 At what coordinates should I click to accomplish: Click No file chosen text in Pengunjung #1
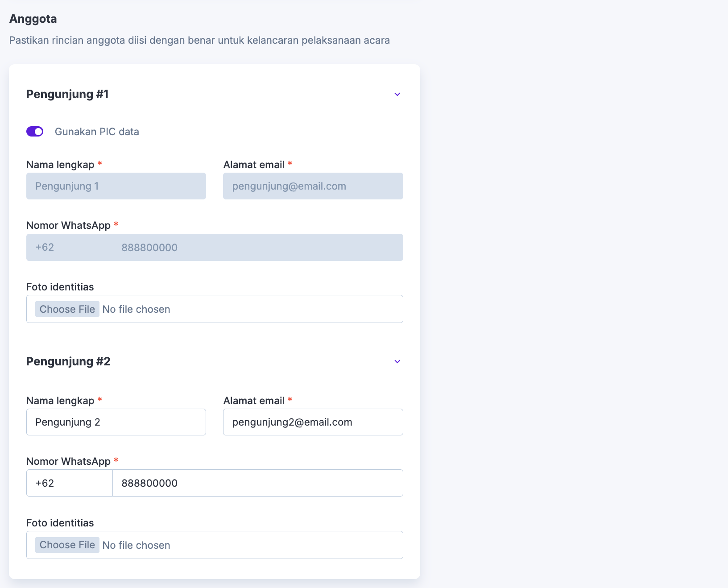pos(136,310)
